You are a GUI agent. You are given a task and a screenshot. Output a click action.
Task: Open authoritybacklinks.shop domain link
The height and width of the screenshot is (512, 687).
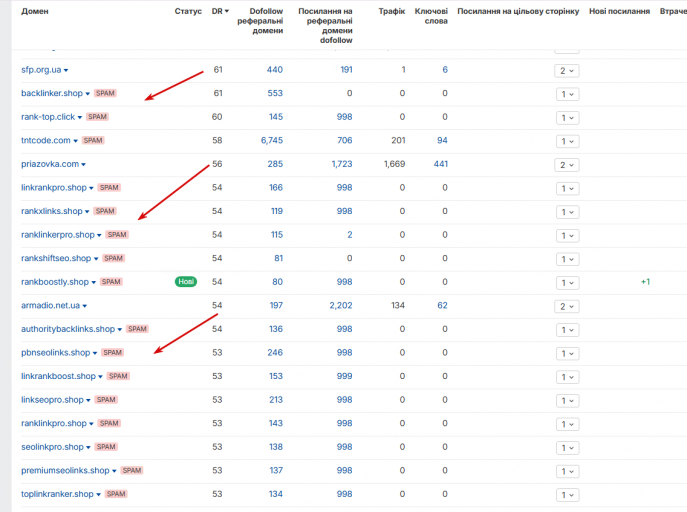68,329
